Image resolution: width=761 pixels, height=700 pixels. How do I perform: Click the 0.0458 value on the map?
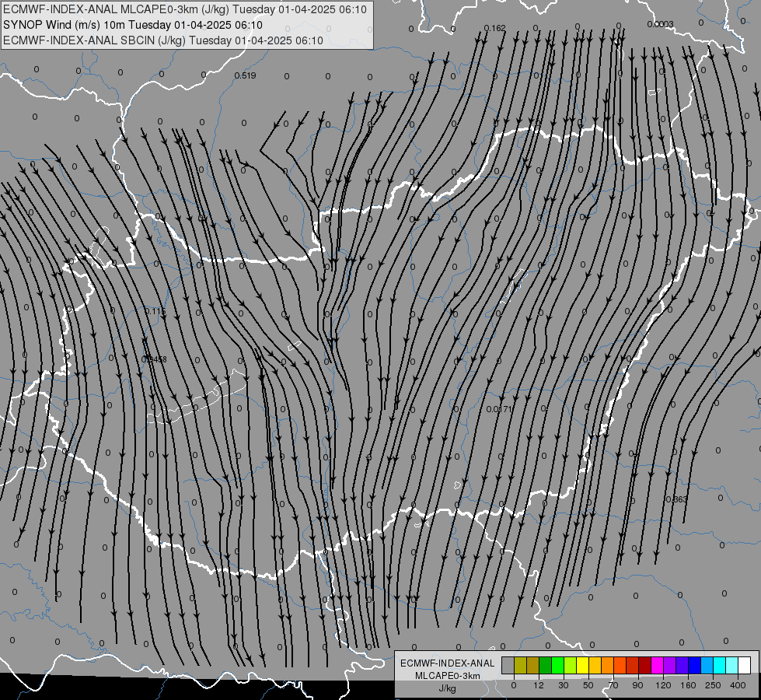154,359
